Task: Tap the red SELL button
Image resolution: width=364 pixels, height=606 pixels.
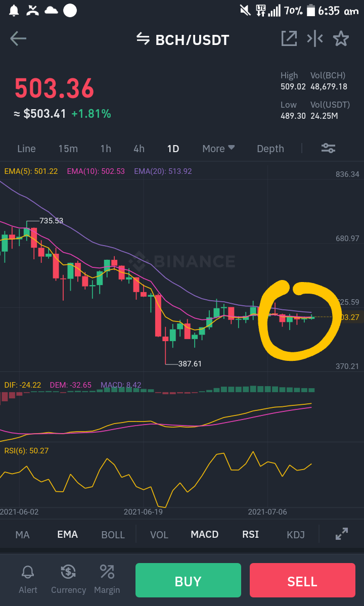Action: pyautogui.click(x=302, y=581)
